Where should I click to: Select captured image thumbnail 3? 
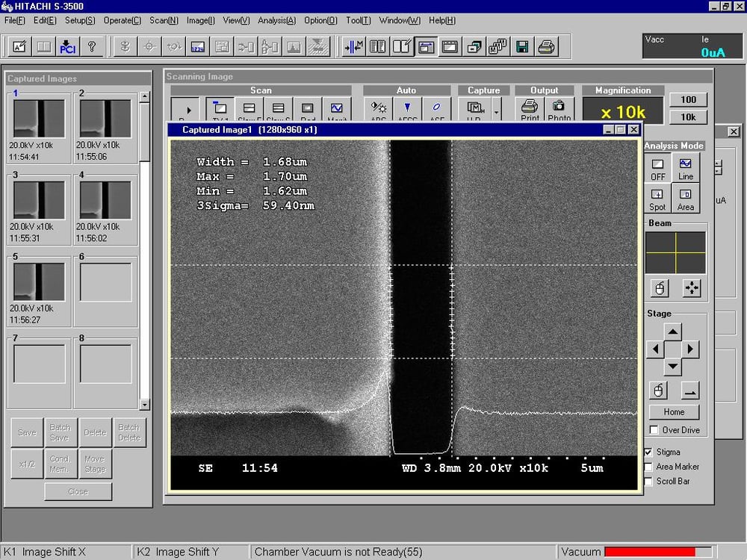click(39, 200)
